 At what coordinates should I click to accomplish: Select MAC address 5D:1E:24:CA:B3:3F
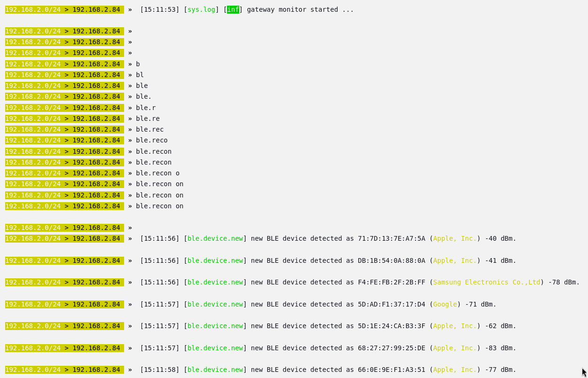tap(392, 326)
